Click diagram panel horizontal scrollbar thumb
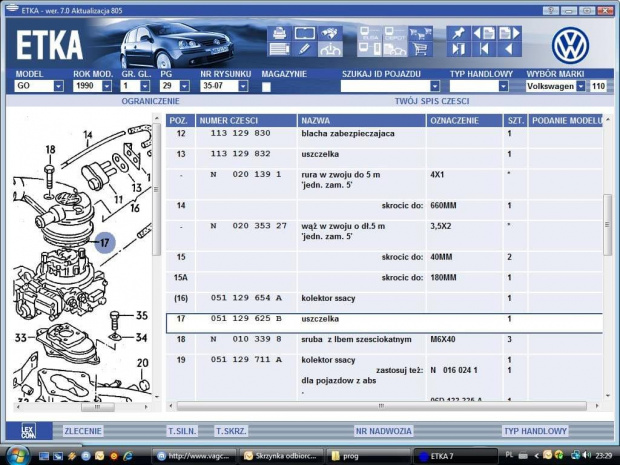Image resolution: width=620 pixels, height=465 pixels. [x=98, y=407]
